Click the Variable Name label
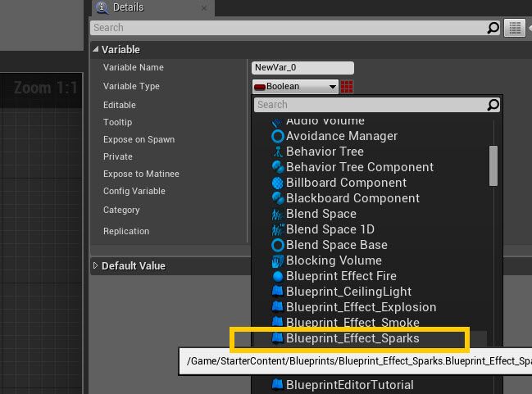532x394 pixels. [x=134, y=67]
